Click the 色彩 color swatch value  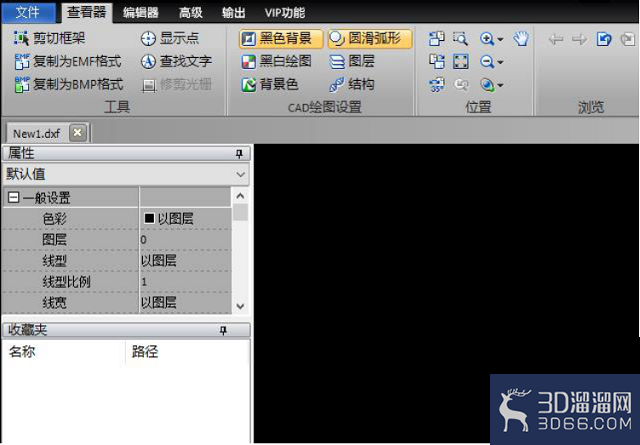click(x=149, y=218)
